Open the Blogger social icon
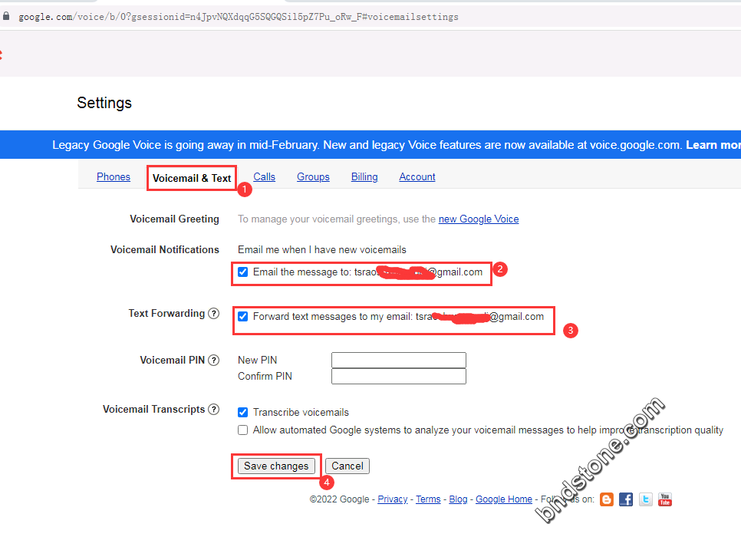 click(x=606, y=499)
